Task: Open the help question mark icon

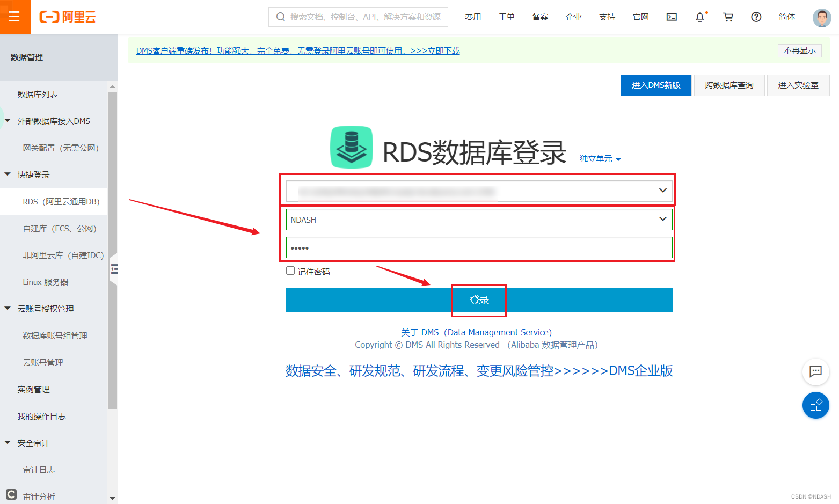Action: pos(756,17)
